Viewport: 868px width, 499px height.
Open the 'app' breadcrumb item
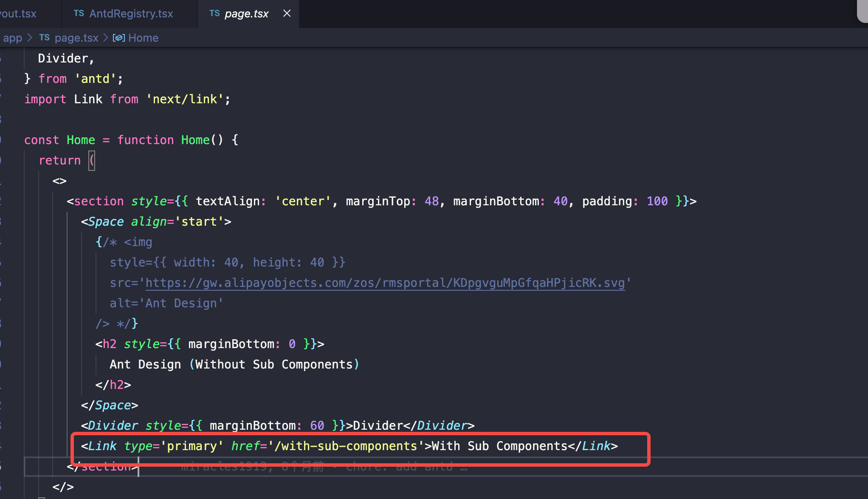12,37
